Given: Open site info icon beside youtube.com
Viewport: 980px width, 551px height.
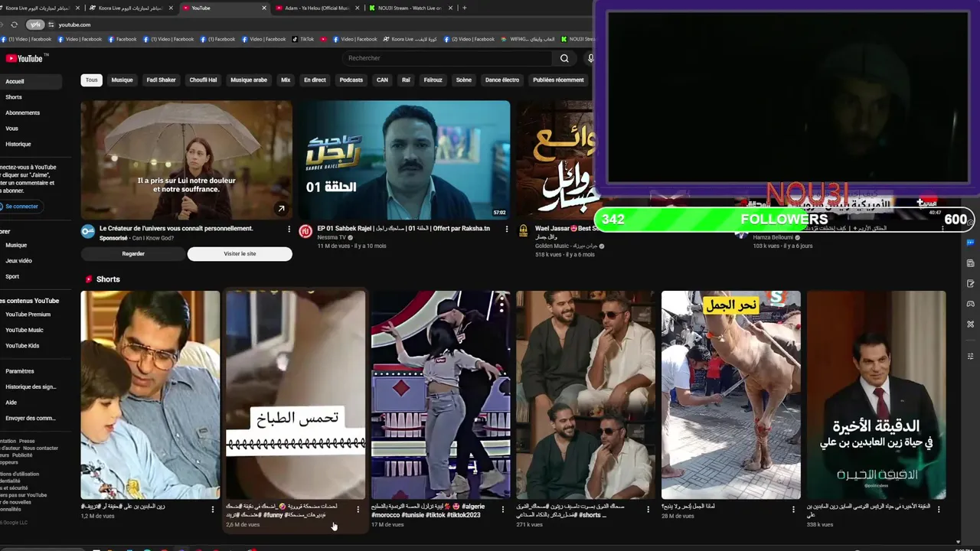Looking at the screenshot, I should [x=51, y=24].
